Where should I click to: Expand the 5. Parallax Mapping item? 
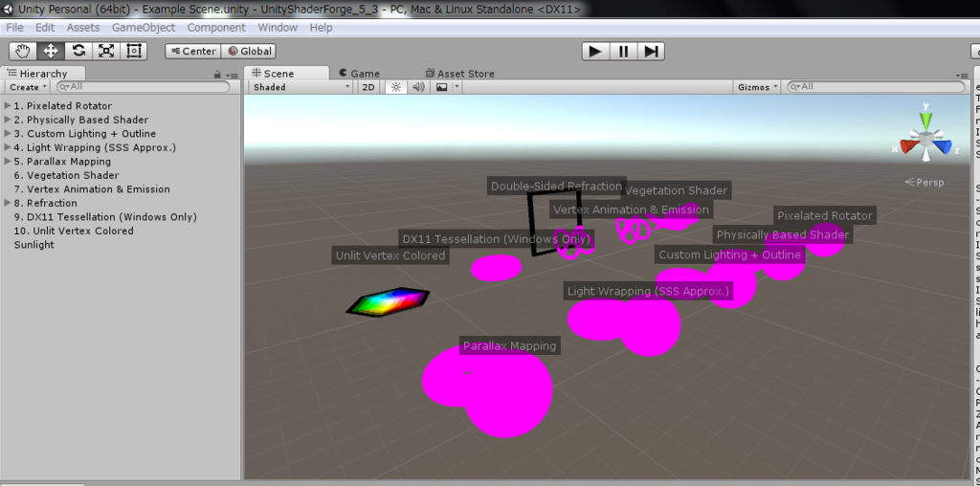(8, 161)
